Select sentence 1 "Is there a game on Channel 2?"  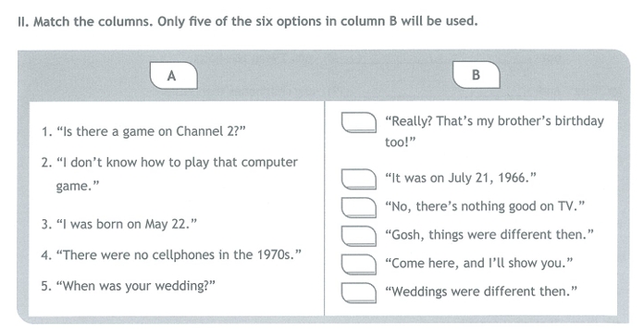[142, 131]
